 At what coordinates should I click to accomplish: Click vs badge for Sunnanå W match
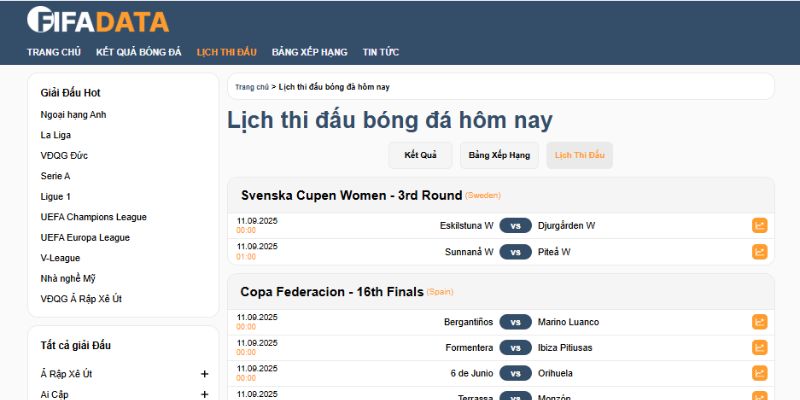point(515,252)
